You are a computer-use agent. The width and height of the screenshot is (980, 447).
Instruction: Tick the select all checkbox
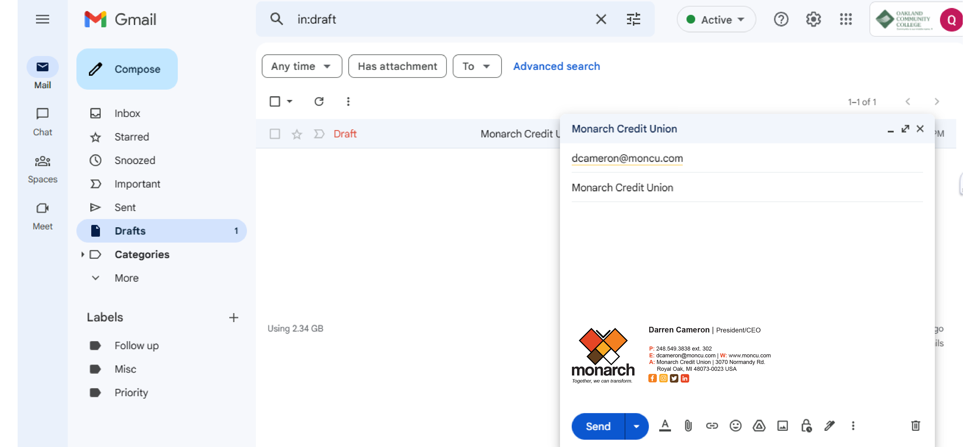click(x=275, y=102)
